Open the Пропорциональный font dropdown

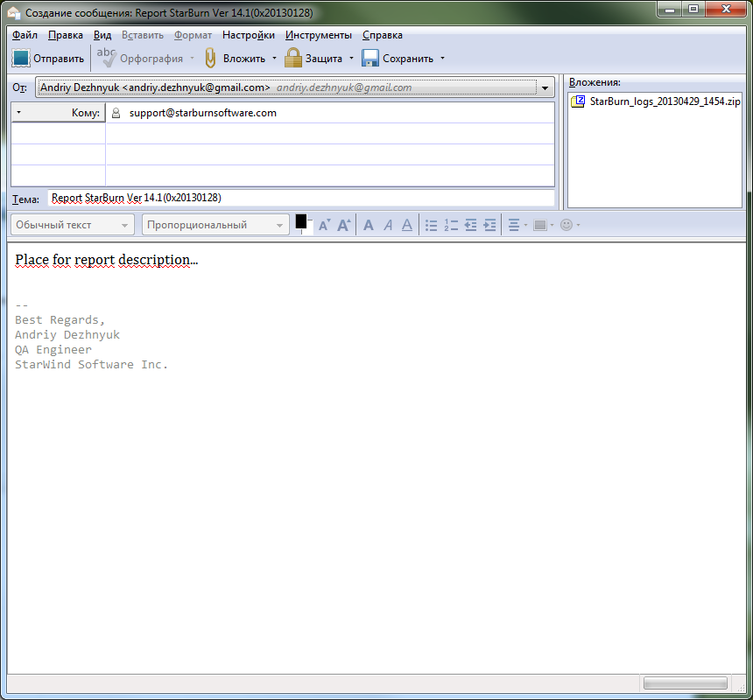[215, 225]
